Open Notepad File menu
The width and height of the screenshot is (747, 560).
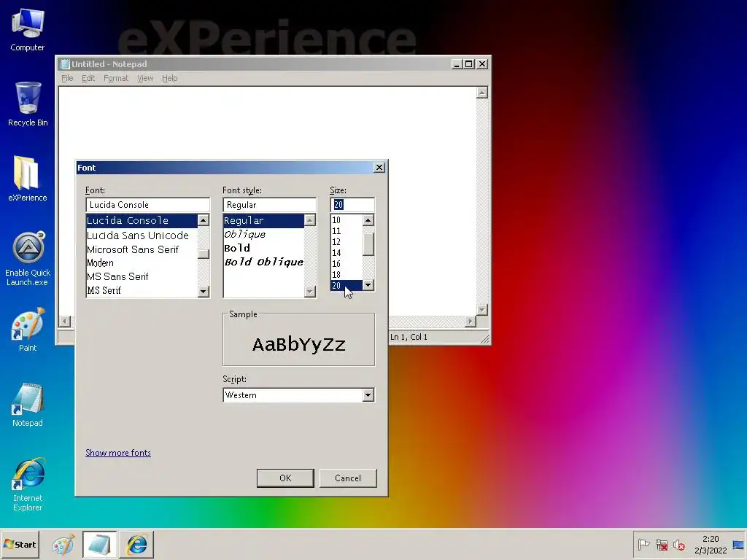[67, 78]
